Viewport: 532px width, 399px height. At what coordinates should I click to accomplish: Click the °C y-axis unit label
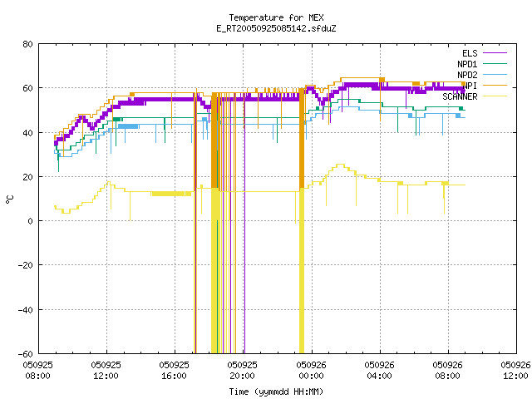pos(9,199)
